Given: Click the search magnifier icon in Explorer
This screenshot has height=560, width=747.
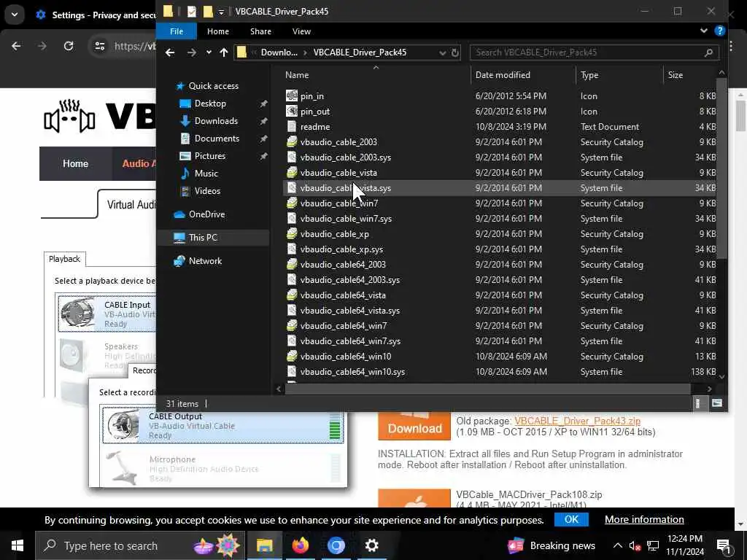Looking at the screenshot, I should pyautogui.click(x=708, y=52).
